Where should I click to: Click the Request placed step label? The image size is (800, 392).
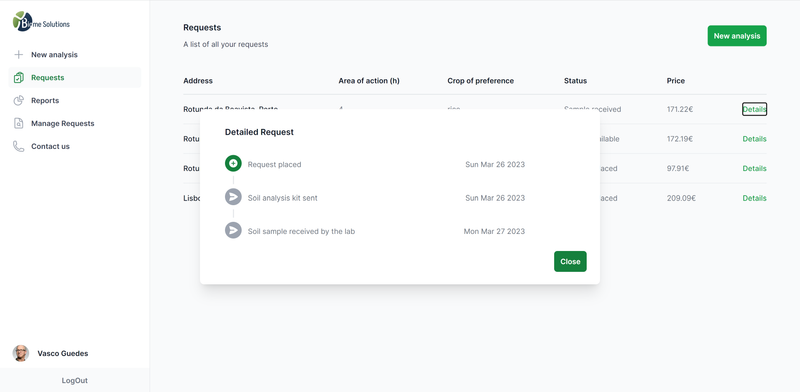point(274,164)
